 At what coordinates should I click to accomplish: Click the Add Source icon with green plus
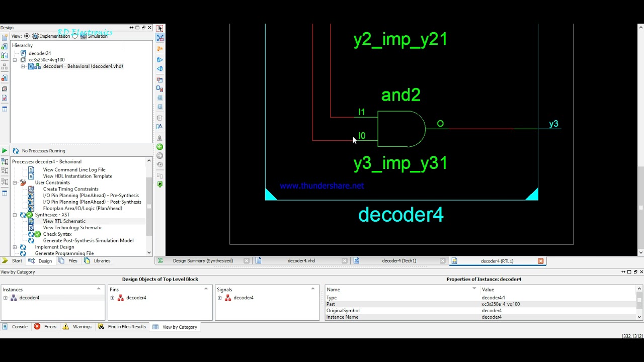[5, 47]
